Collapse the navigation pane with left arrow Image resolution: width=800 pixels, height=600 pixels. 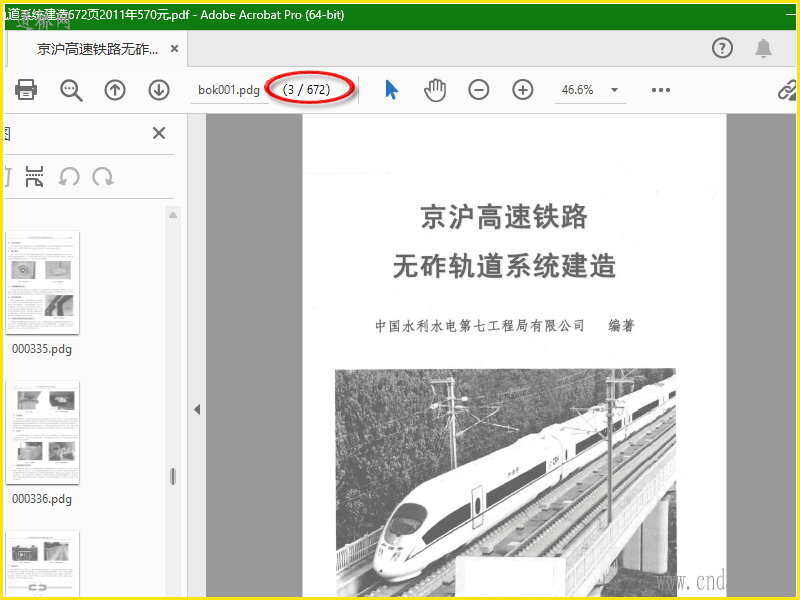tap(197, 409)
